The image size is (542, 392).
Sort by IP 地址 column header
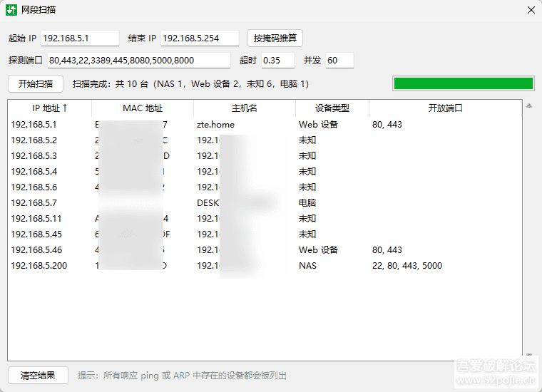click(49, 108)
